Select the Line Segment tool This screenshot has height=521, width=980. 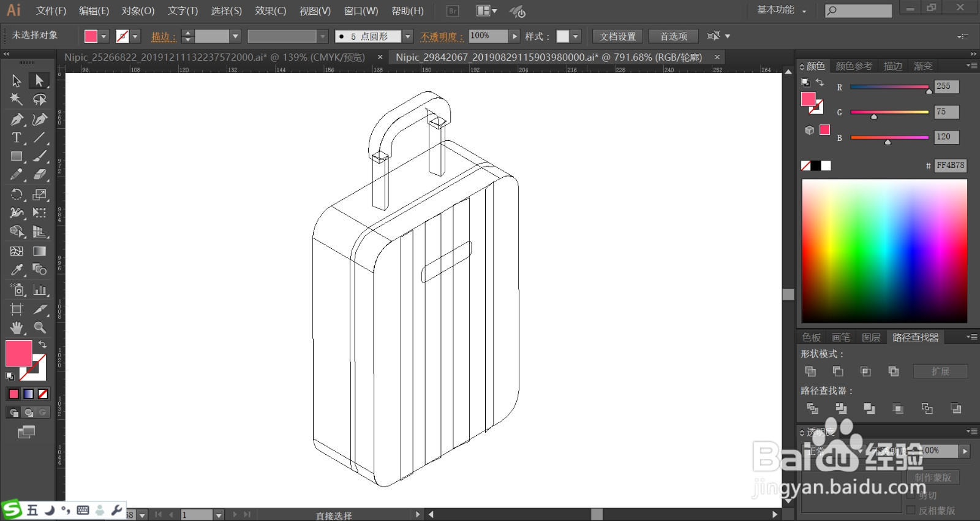click(x=39, y=137)
